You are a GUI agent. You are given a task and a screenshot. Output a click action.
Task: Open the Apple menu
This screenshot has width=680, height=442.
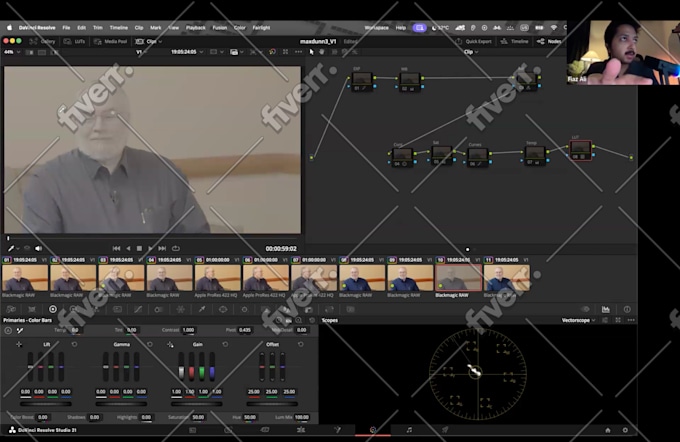10,27
